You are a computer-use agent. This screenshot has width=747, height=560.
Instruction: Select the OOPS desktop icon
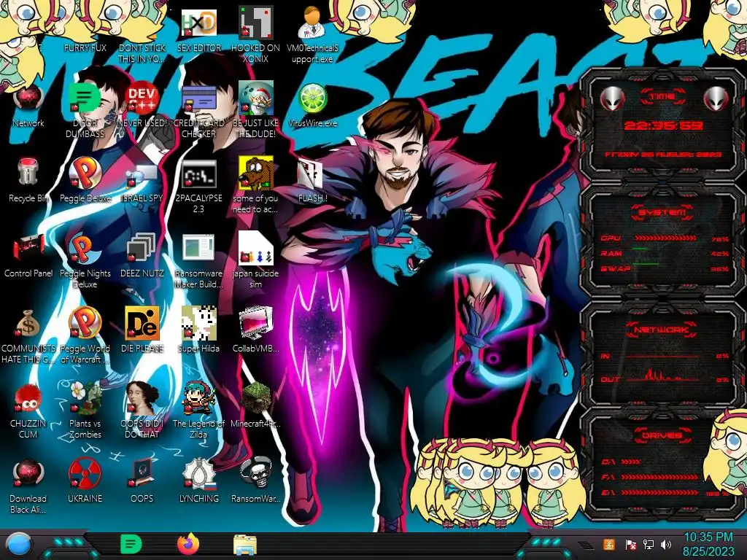click(x=142, y=482)
